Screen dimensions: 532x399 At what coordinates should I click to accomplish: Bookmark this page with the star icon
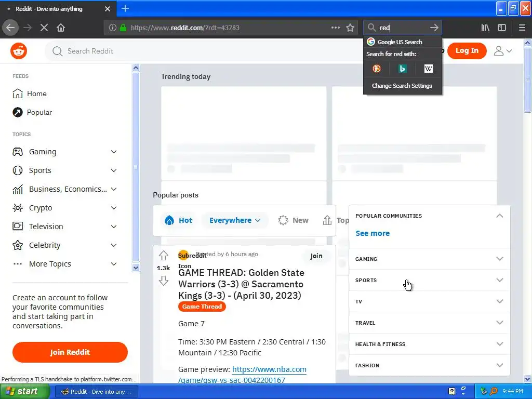[350, 28]
